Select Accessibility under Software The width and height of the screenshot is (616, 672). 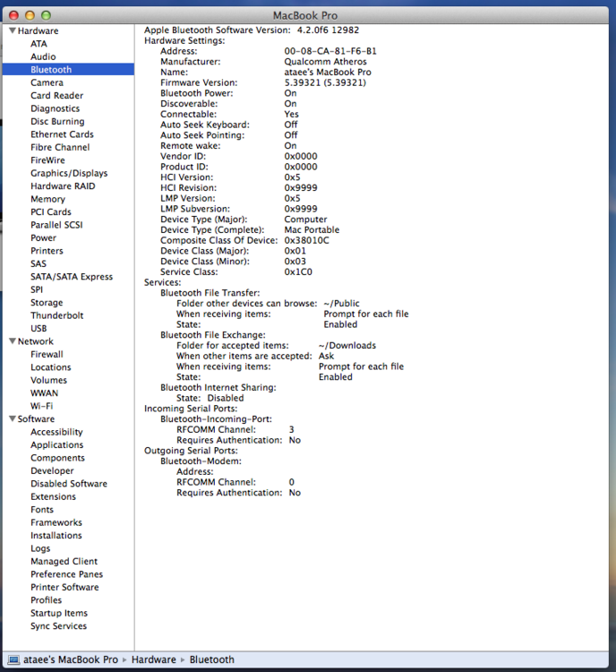56,432
